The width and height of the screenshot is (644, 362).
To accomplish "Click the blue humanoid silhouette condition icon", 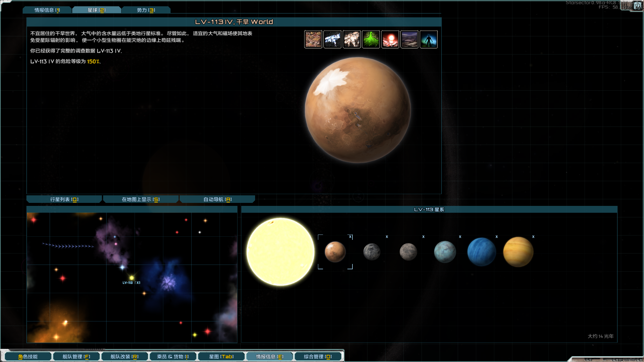I will coord(429,39).
